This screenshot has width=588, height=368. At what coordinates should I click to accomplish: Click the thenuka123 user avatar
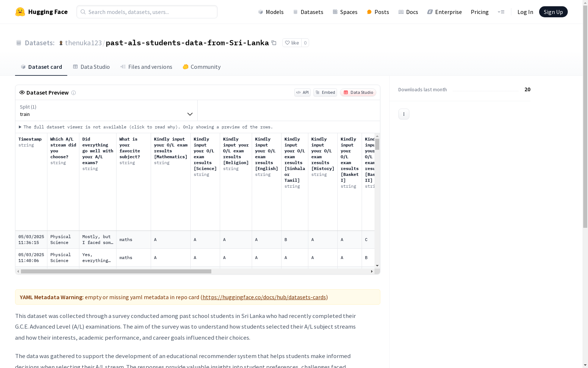(61, 43)
